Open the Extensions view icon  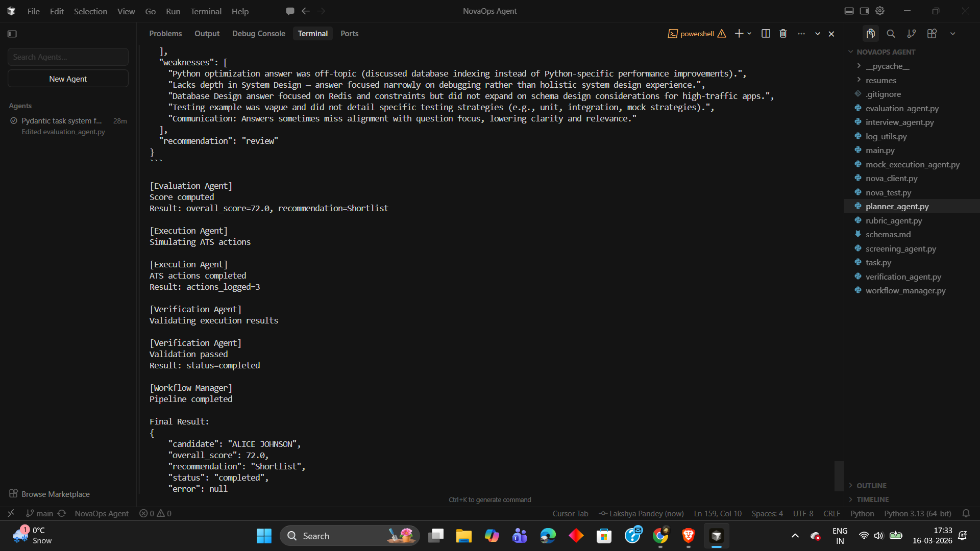[x=932, y=34]
